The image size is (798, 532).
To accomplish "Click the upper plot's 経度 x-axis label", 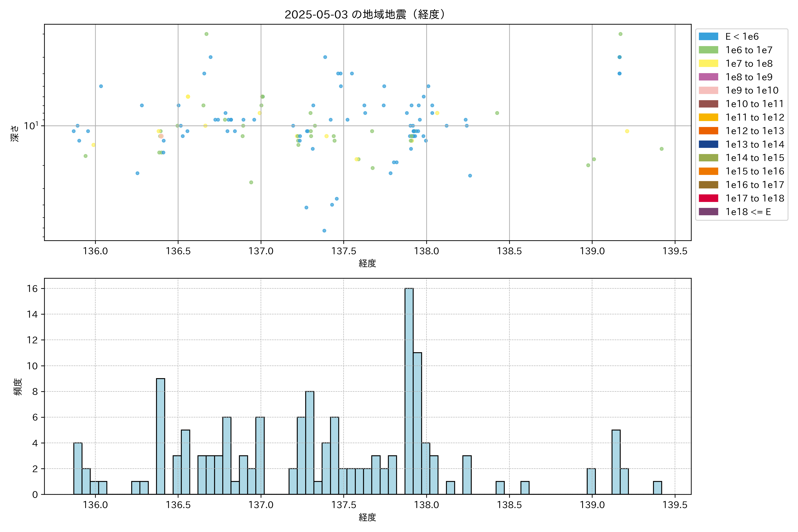I will tap(367, 263).
